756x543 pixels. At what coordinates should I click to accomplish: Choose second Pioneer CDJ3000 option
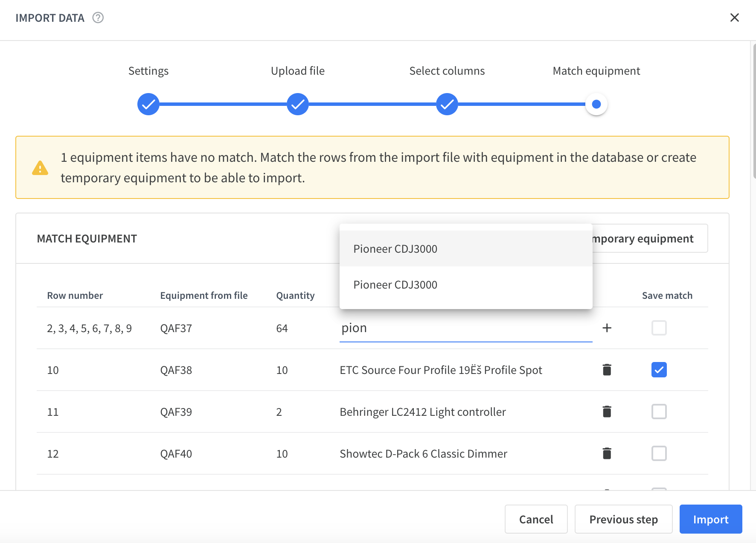[x=466, y=285]
